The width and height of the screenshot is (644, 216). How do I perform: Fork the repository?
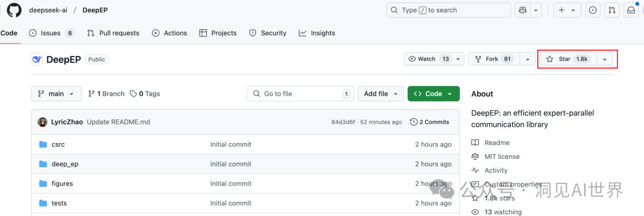pyautogui.click(x=494, y=59)
